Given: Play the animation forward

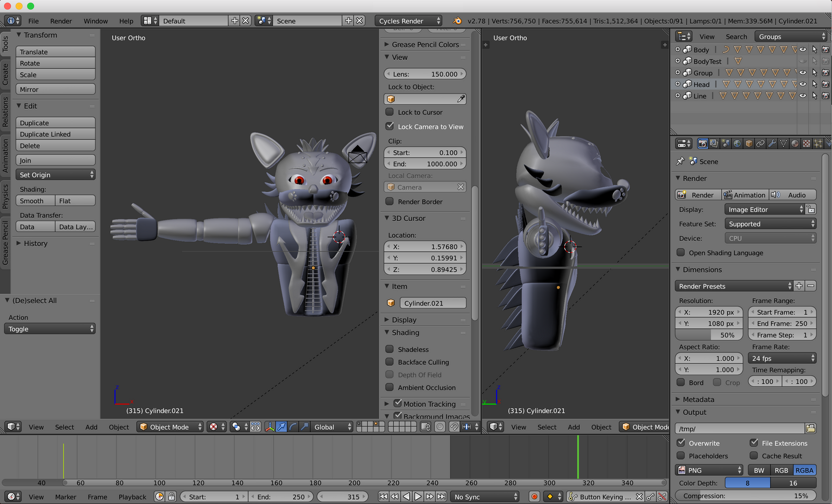Looking at the screenshot, I should tap(418, 497).
